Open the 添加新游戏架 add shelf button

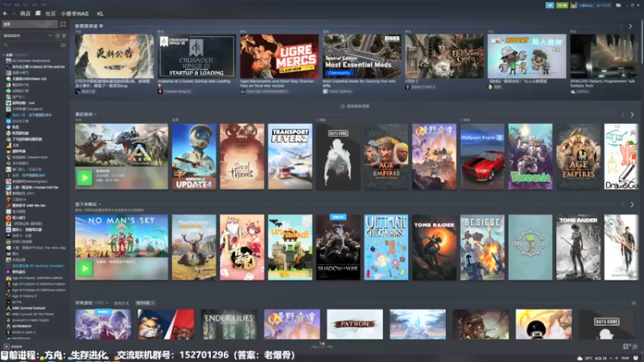(355, 106)
